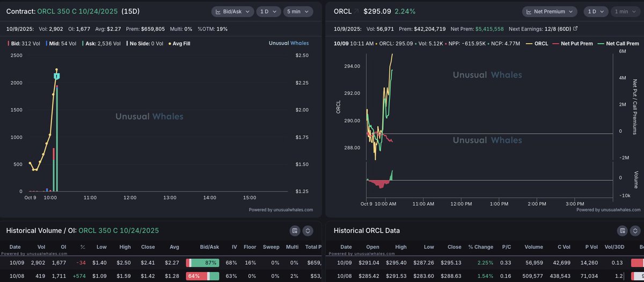The width and height of the screenshot is (644, 282).
Task: Open the Net Premium chart type dropdown
Action: click(x=550, y=11)
